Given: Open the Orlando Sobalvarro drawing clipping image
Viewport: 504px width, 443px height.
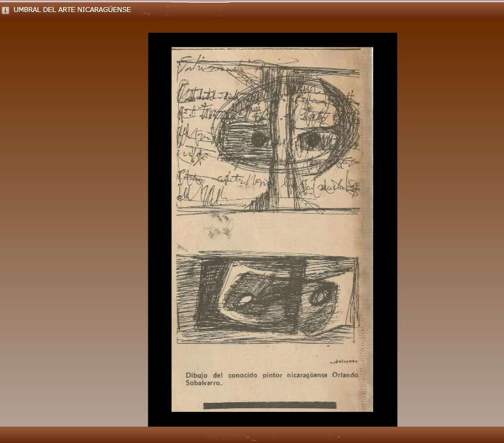Looking at the screenshot, I should point(272,229).
